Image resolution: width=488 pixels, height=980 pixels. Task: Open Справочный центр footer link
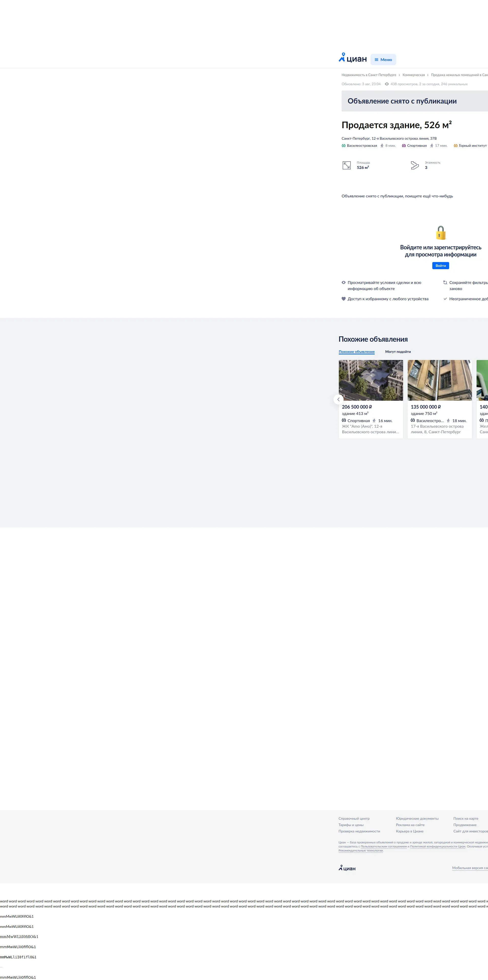(x=354, y=819)
